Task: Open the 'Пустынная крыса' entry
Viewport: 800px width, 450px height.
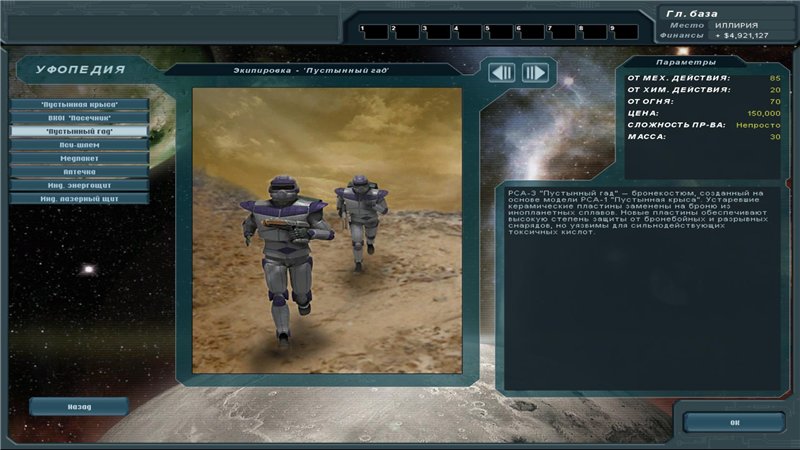Action: click(x=80, y=104)
